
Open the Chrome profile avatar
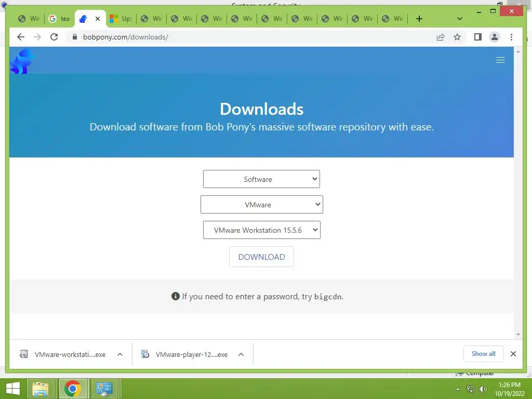pos(495,37)
